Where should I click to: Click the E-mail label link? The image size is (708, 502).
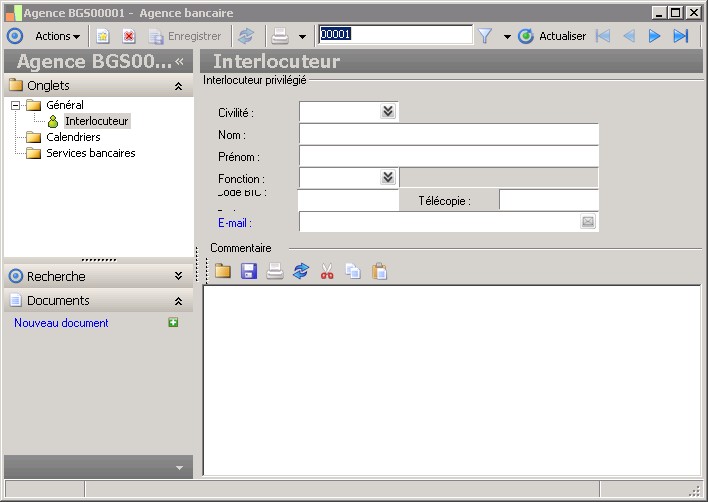pyautogui.click(x=234, y=223)
